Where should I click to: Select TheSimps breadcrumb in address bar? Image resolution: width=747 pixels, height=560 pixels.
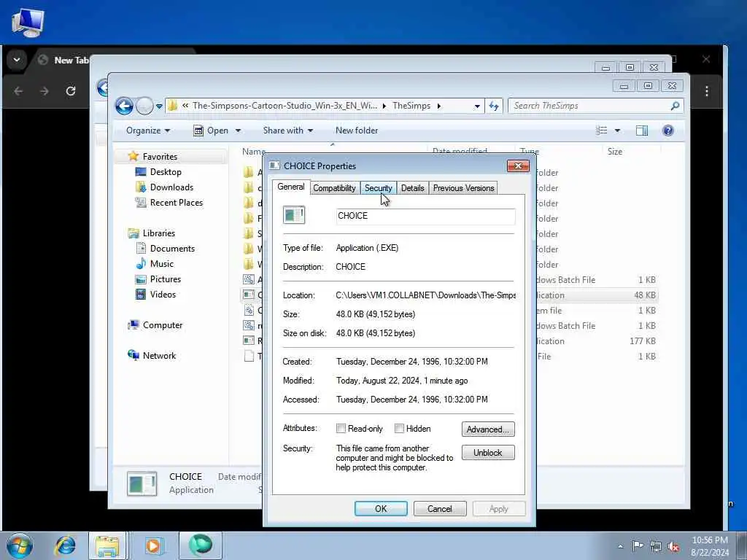411,106
